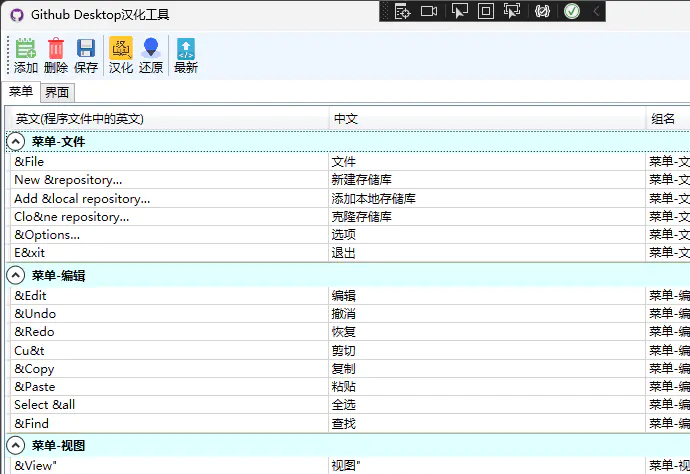Viewport: 690px width, 474px height.
Task: Click the 添加本地存储库 translation cell
Action: click(487, 198)
